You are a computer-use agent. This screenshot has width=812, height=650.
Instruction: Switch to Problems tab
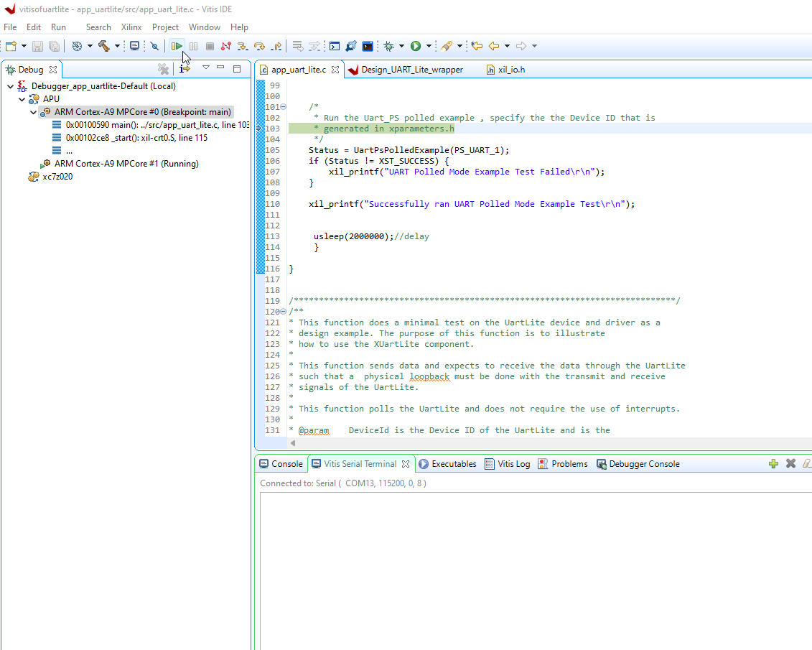(x=563, y=464)
